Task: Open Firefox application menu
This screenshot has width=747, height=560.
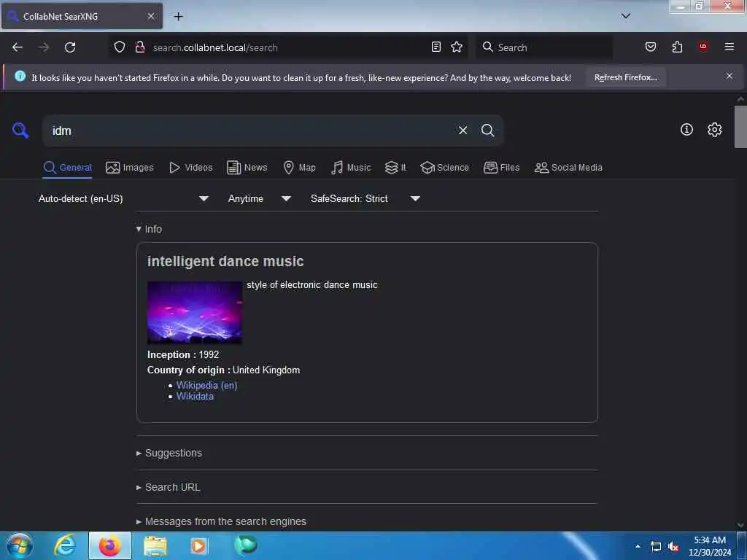Action: point(729,47)
